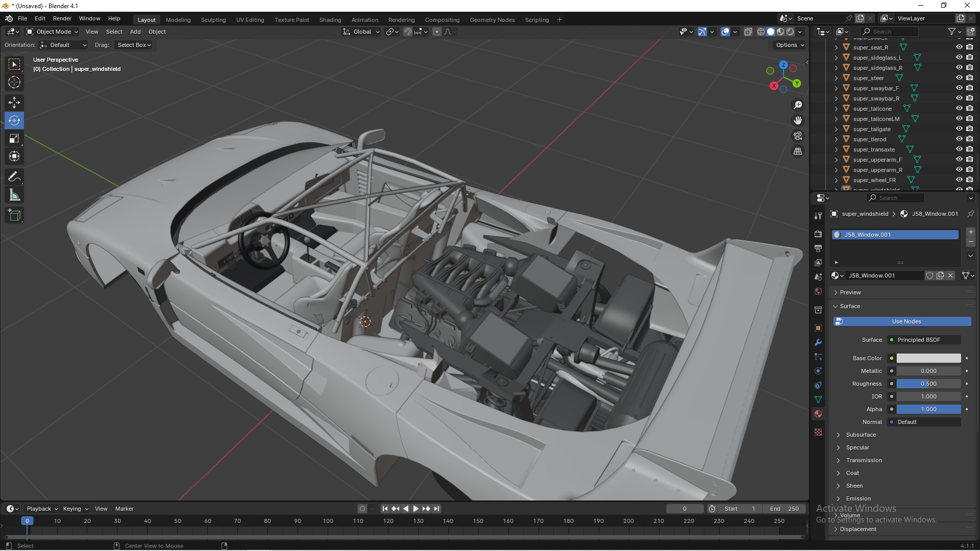This screenshot has height=551, width=980.
Task: Toggle Use Nodes for material
Action: (902, 321)
